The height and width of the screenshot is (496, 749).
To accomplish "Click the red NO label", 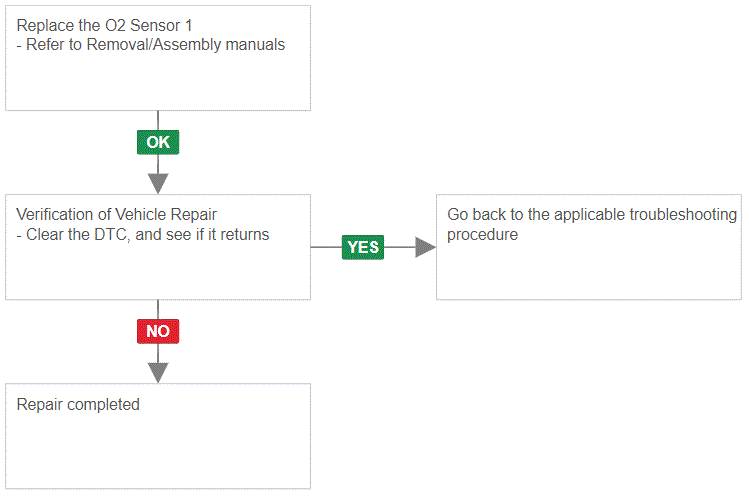I will [158, 331].
